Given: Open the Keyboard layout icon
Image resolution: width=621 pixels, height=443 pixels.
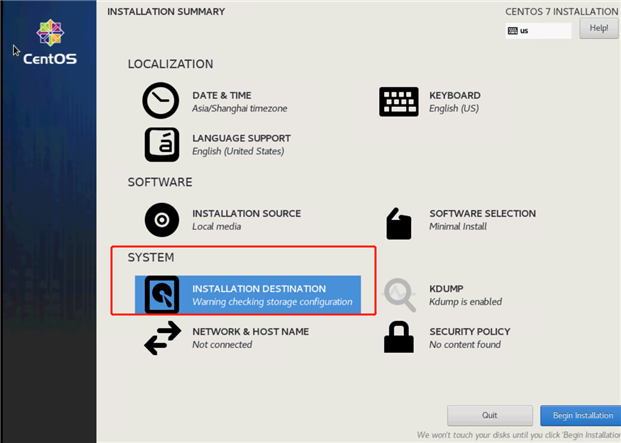Looking at the screenshot, I should click(398, 102).
